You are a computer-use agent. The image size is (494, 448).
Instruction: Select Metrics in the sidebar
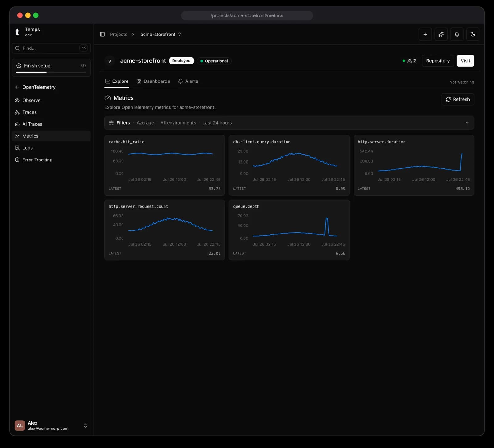click(51, 136)
